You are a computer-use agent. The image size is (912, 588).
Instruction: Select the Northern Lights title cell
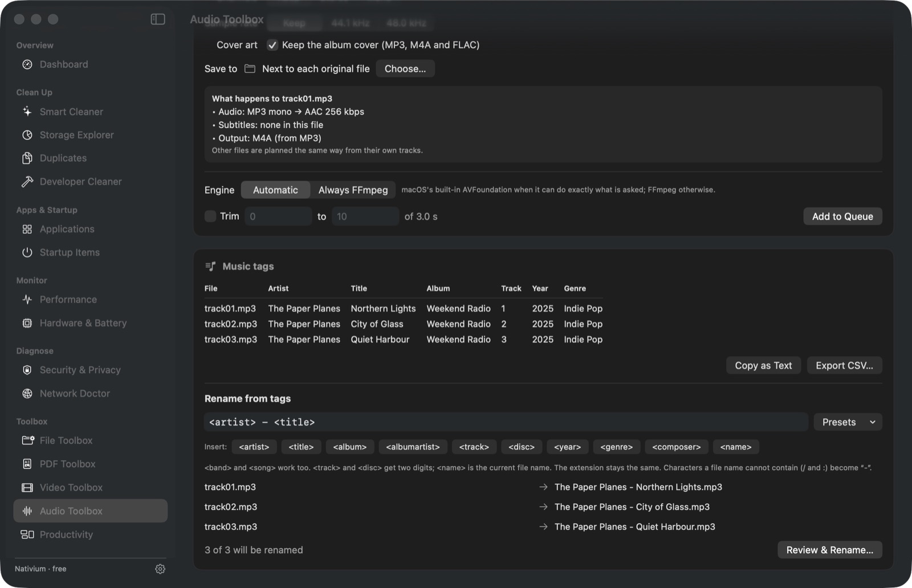[383, 309]
